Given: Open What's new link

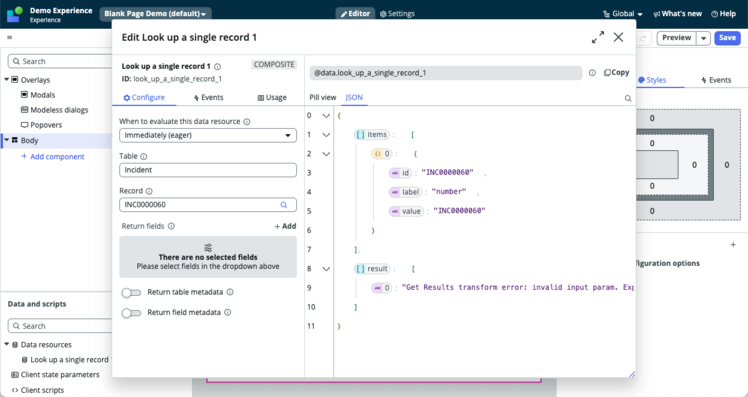Looking at the screenshot, I should click(x=678, y=14).
